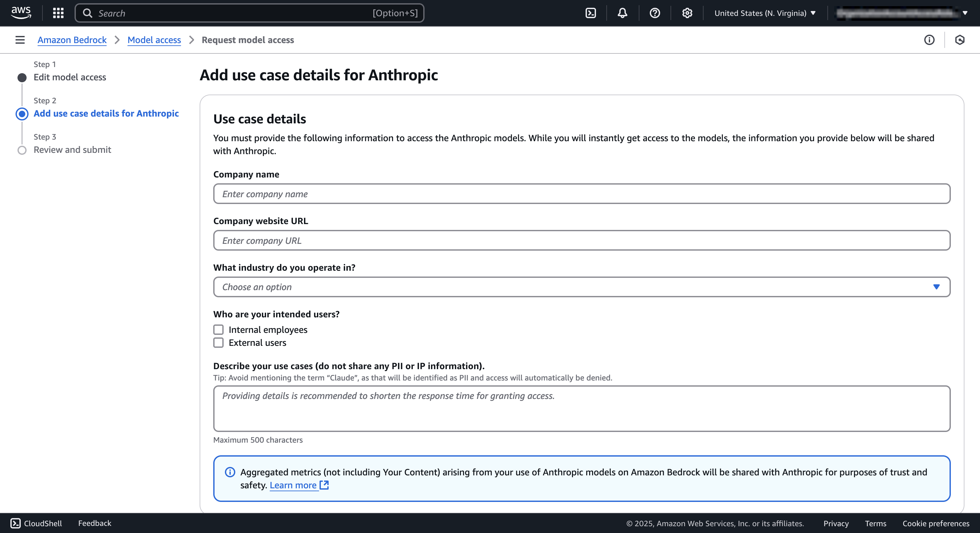Open the services grid menu icon
980x533 pixels.
(x=58, y=13)
